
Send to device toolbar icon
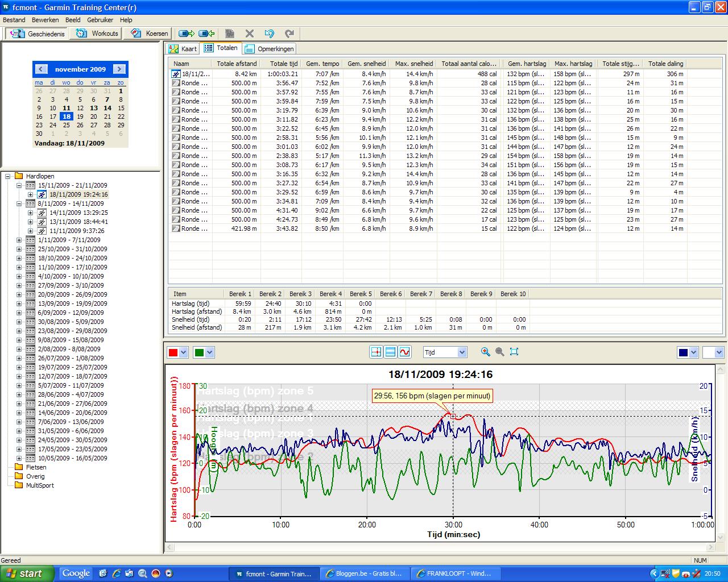coord(187,34)
